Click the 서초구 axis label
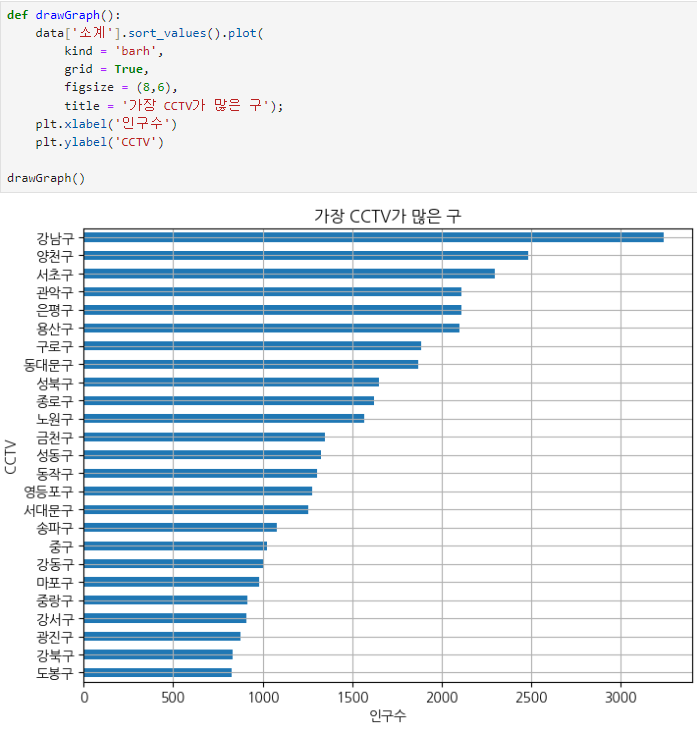 (x=55, y=274)
